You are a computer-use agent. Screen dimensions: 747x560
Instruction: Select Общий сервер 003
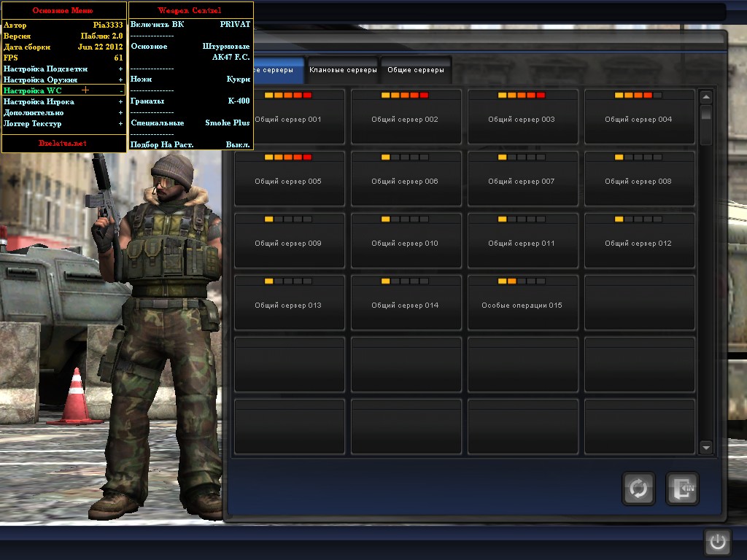click(522, 117)
